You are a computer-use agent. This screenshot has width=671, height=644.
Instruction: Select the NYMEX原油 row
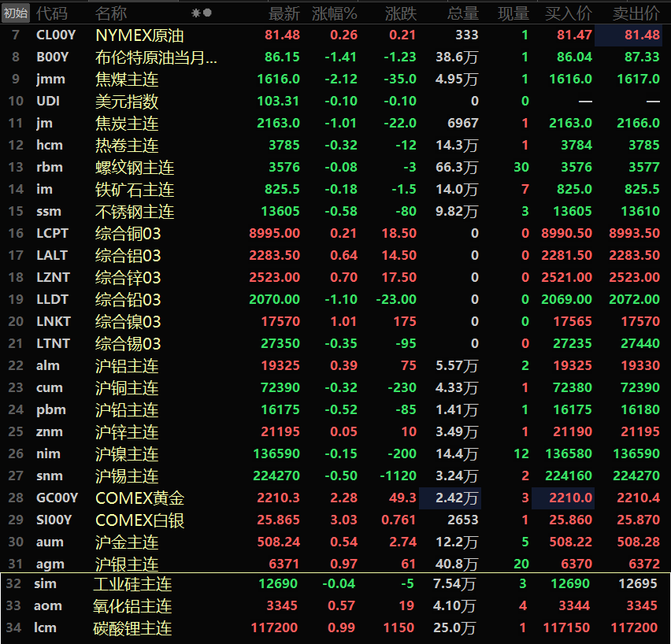[x=140, y=35]
